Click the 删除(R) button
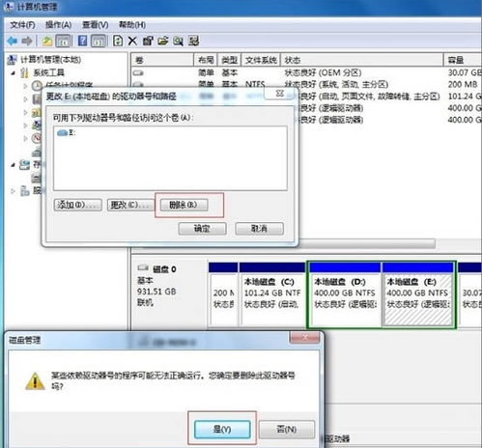Screen dimensions: 482x448 (x=184, y=205)
